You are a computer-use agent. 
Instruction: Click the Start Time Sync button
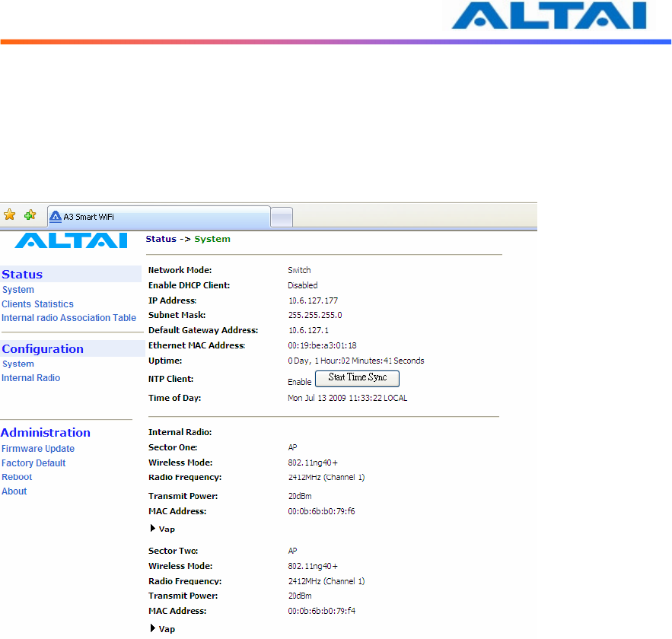click(x=358, y=379)
